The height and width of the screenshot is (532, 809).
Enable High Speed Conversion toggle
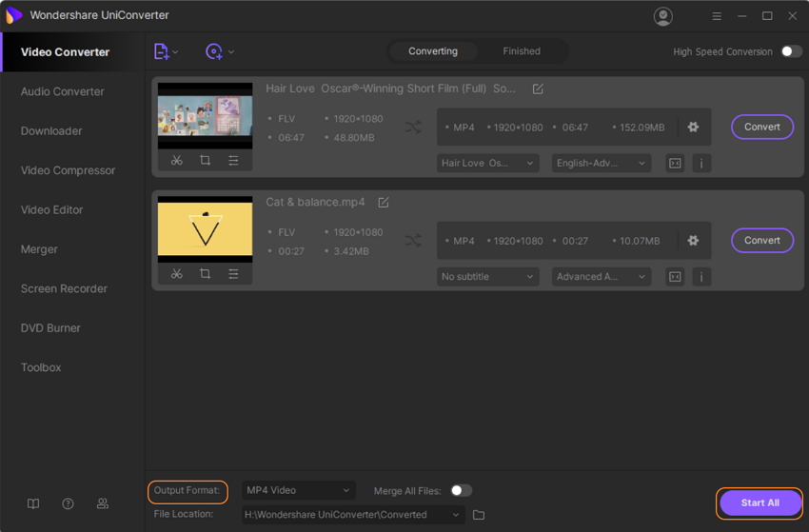click(x=791, y=51)
